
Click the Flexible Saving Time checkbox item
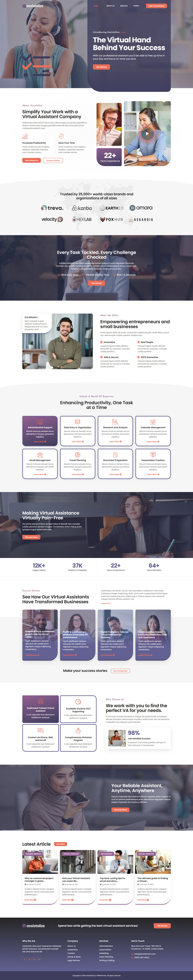tap(96, 275)
